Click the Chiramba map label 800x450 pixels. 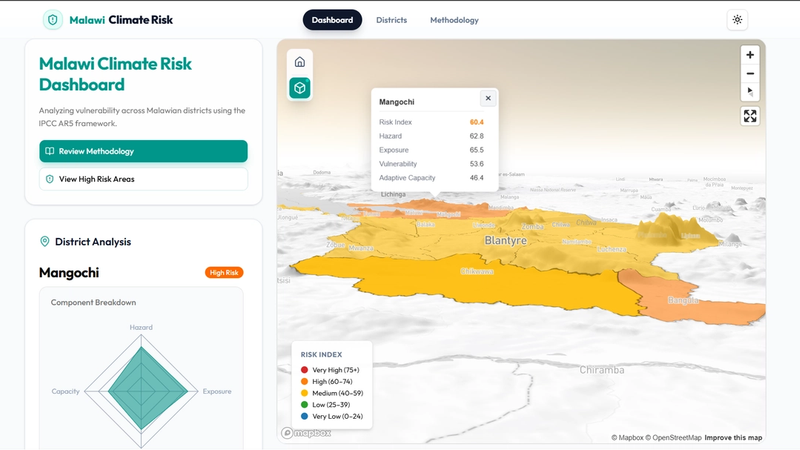[x=602, y=370]
